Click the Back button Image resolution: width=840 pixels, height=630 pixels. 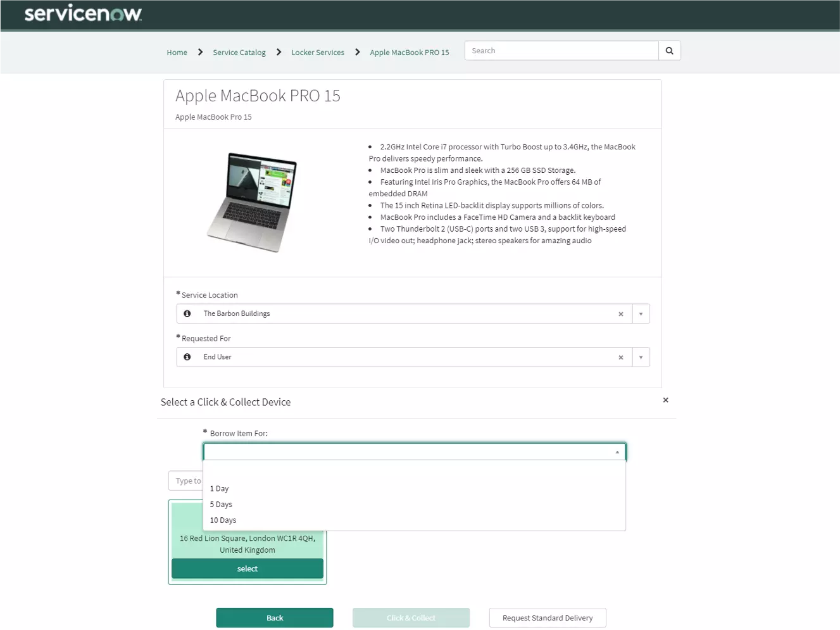[275, 618]
